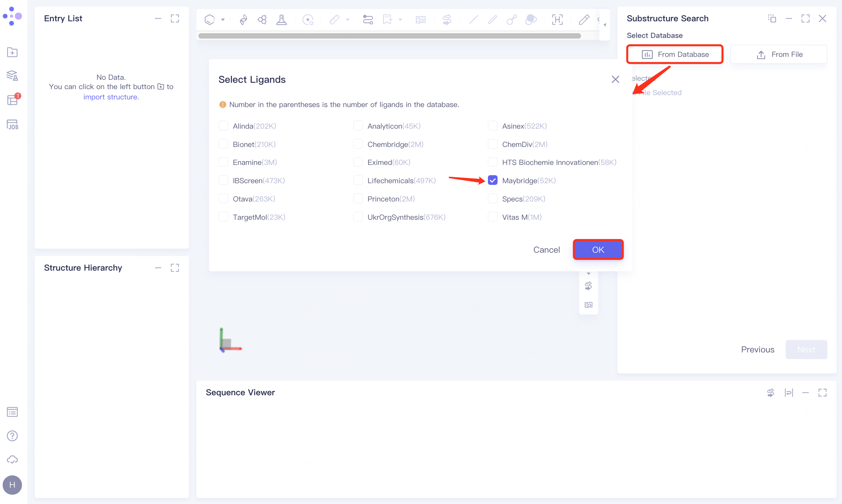Screen dimensions: 842x504
Task: Open the bookmark tool dropdown arrow
Action: pyautogui.click(x=400, y=20)
